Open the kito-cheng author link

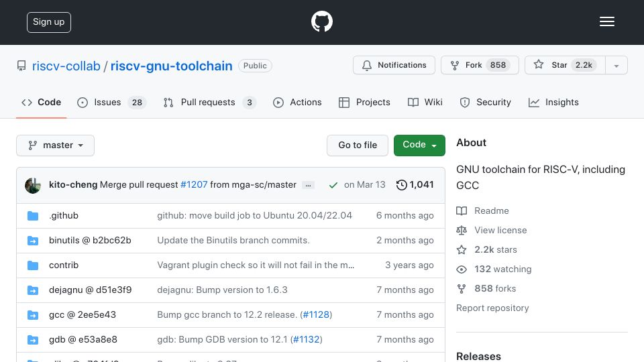point(73,185)
